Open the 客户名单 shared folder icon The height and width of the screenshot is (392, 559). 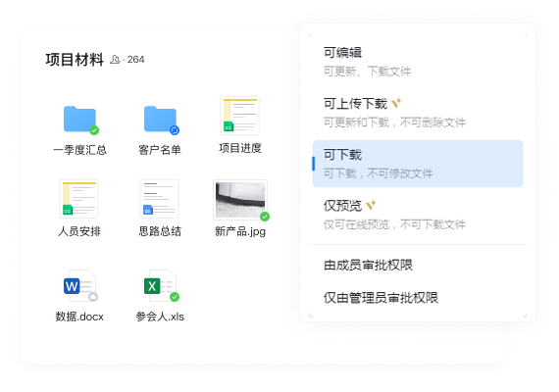(x=160, y=119)
